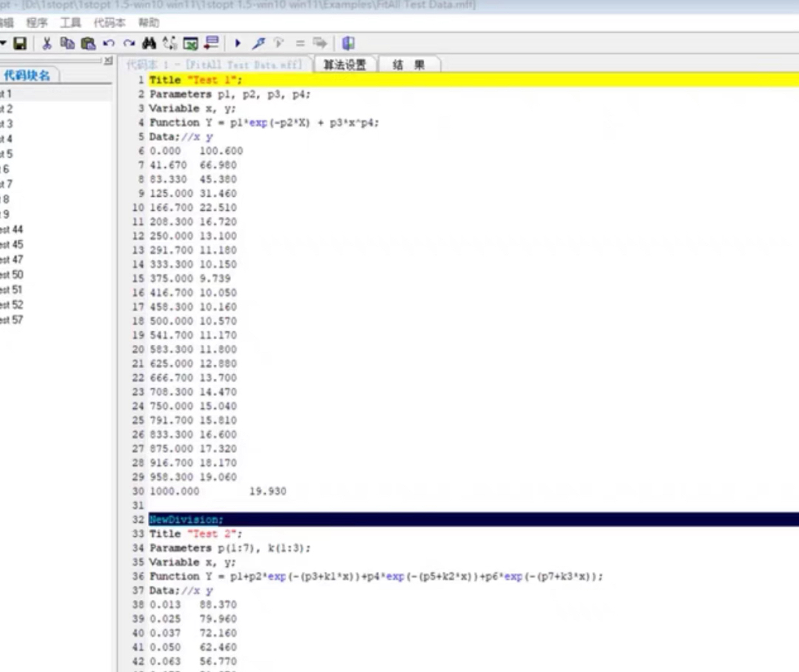Switch to the 结果 tab
Screen dimensions: 799x672
click(x=409, y=64)
